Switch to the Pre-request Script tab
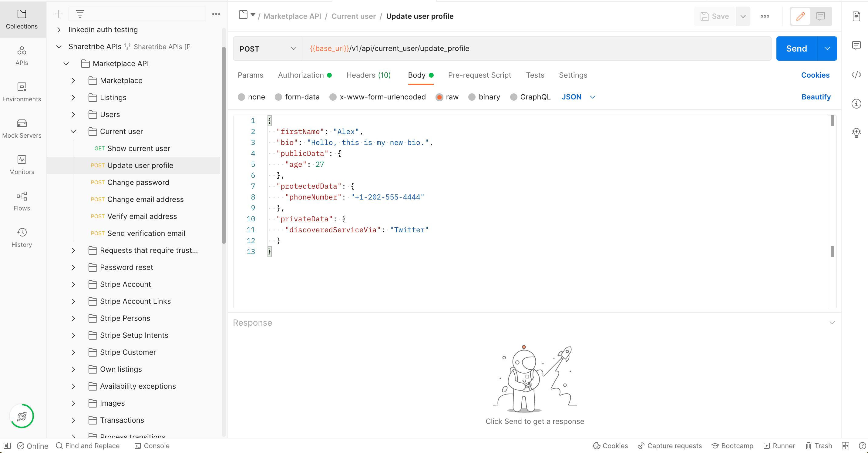 [479, 75]
